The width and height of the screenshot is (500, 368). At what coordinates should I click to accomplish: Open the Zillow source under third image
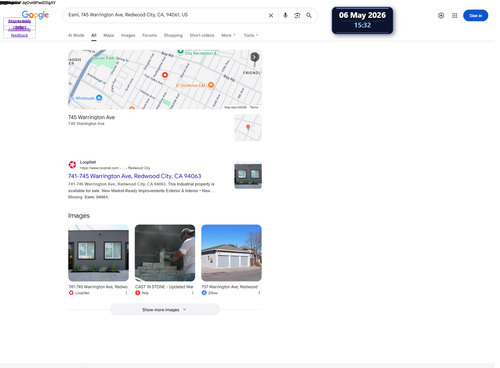click(210, 293)
